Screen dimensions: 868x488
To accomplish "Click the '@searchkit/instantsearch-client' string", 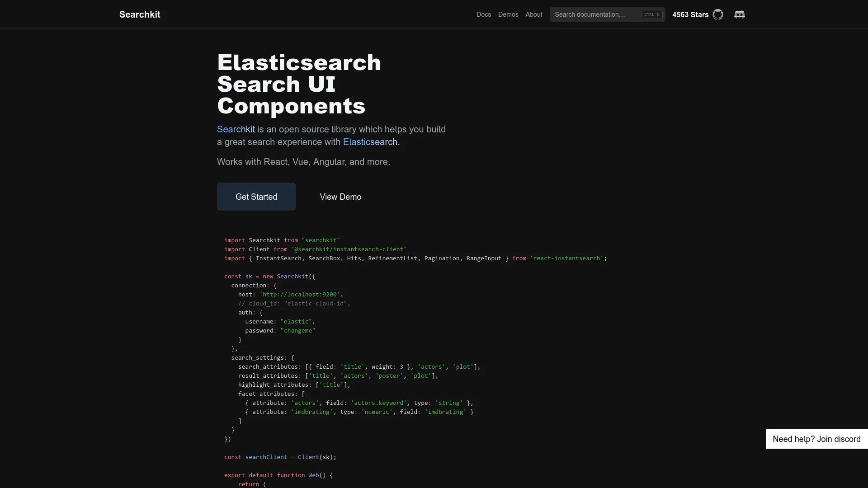I will (349, 249).
